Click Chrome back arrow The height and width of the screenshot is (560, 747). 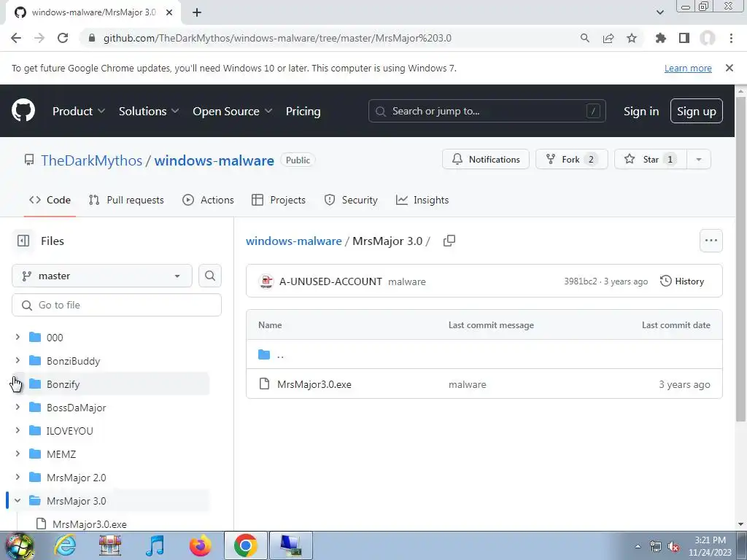coord(16,38)
